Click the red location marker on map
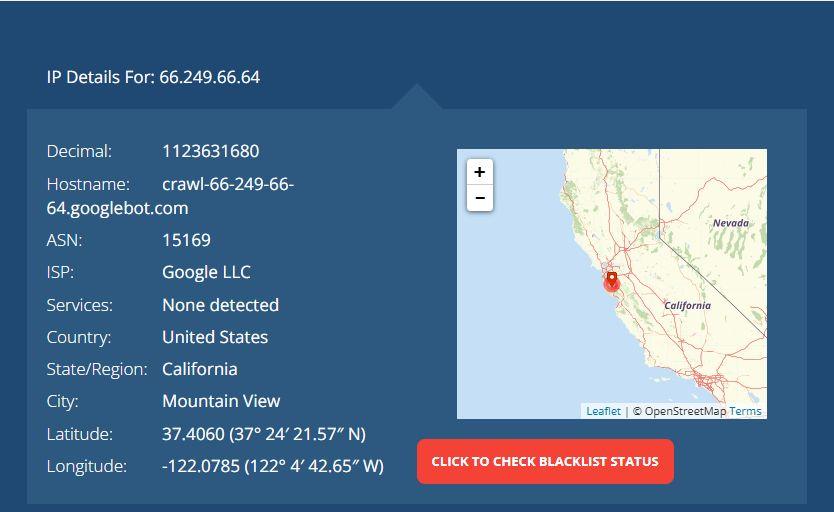This screenshot has height=512, width=834. tap(611, 281)
